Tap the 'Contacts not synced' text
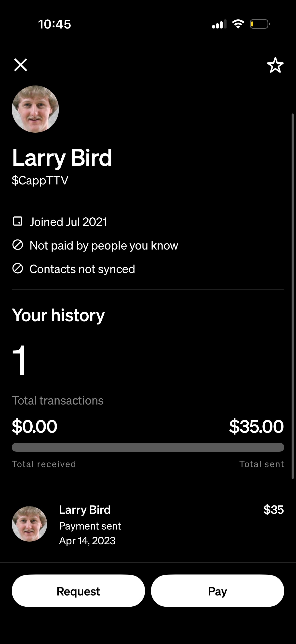 (x=82, y=269)
